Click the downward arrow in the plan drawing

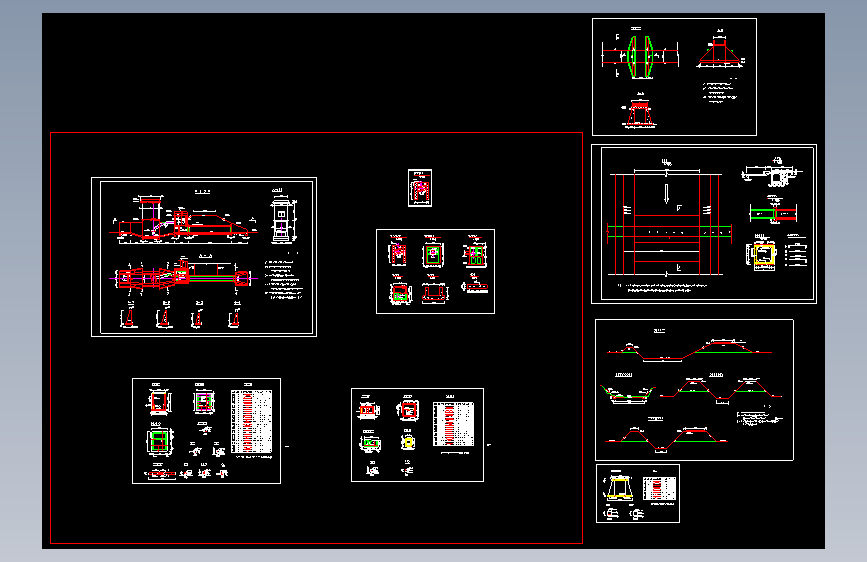(666, 194)
